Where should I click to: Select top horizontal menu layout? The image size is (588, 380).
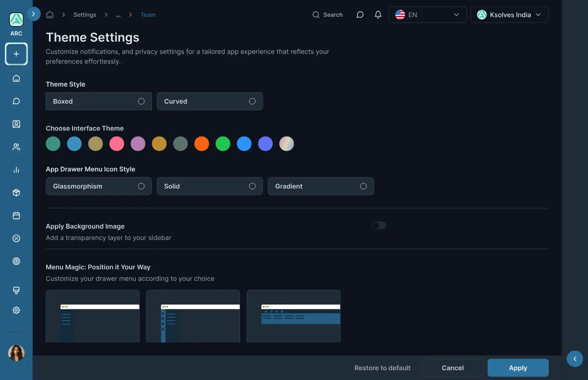pos(294,316)
